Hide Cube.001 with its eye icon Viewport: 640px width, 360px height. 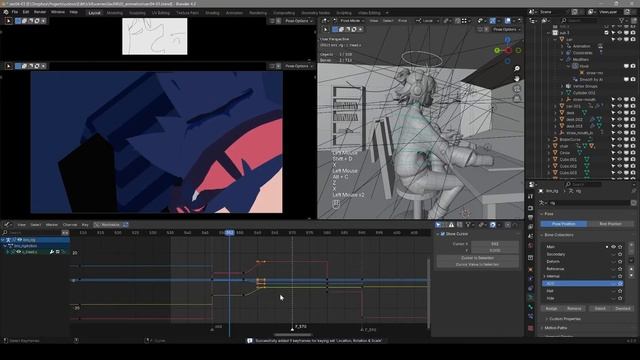pyautogui.click(x=620, y=160)
